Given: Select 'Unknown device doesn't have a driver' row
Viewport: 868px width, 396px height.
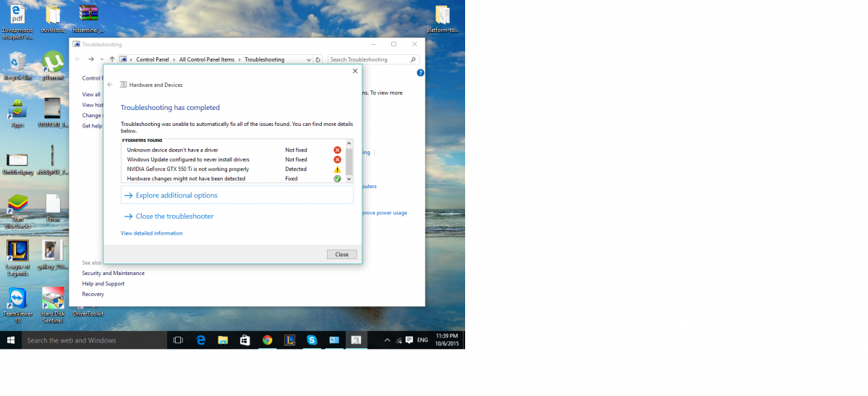Looking at the screenshot, I should (233, 150).
